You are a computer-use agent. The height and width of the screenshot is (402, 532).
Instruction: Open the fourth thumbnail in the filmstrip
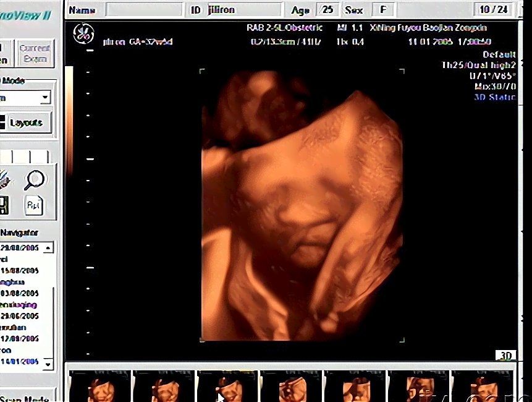[292, 386]
